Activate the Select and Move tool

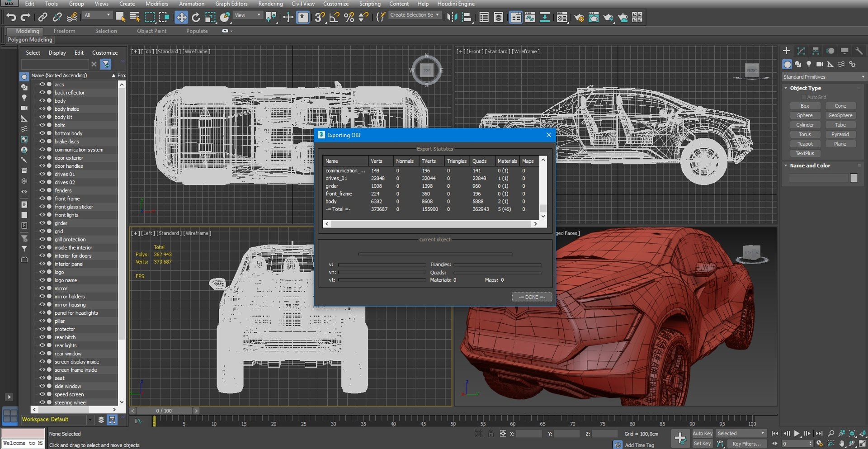[x=181, y=17]
